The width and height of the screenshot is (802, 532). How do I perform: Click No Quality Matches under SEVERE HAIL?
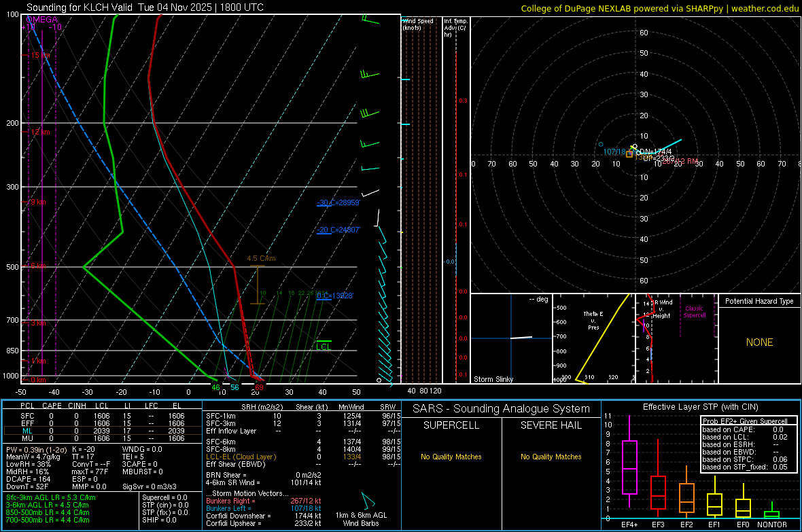(551, 457)
